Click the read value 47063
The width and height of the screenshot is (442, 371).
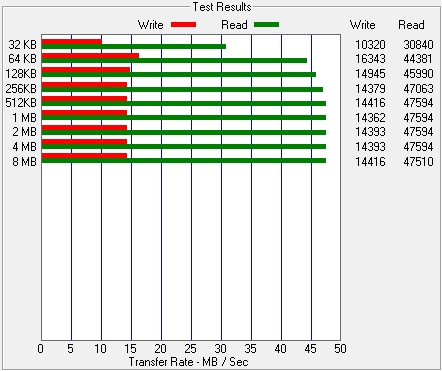(x=418, y=88)
